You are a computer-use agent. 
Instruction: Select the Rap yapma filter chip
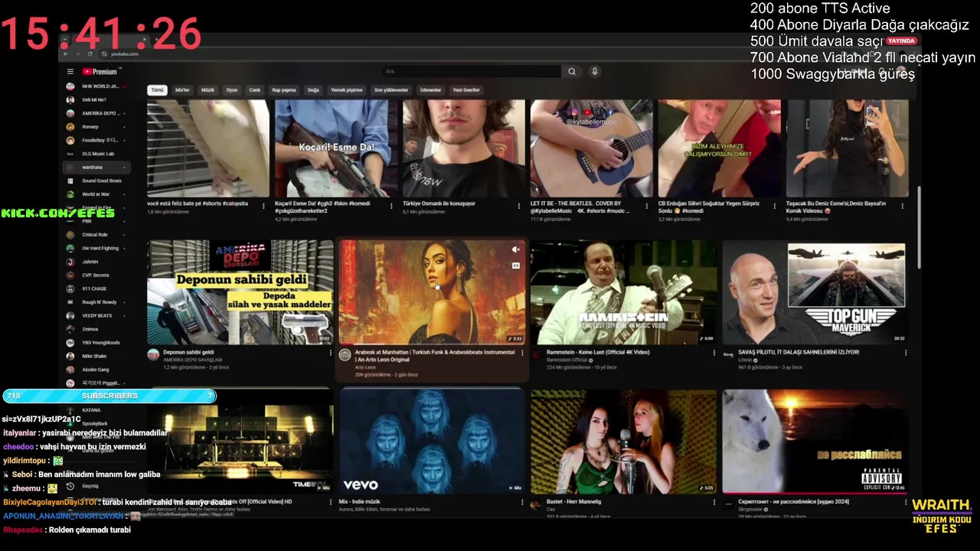pos(284,90)
